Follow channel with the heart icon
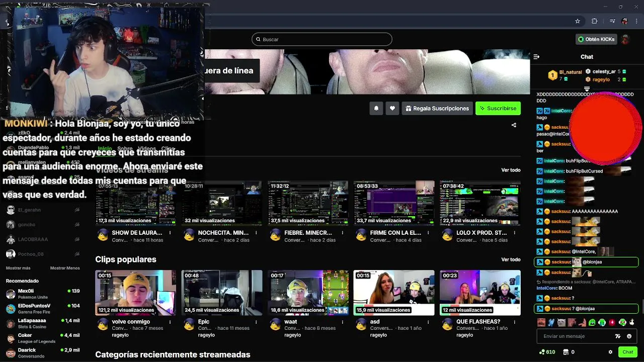Viewport: 644px width, 362px height. point(392,108)
